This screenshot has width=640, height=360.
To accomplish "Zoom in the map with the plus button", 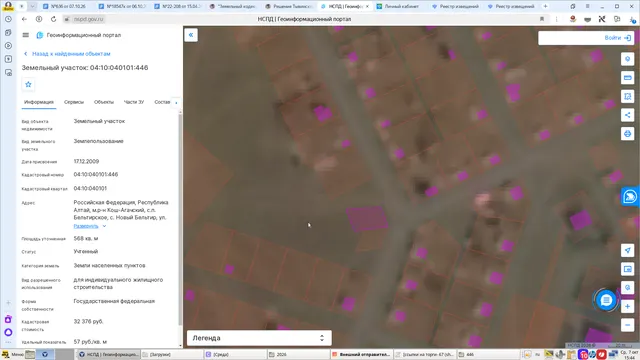I will click(627, 307).
